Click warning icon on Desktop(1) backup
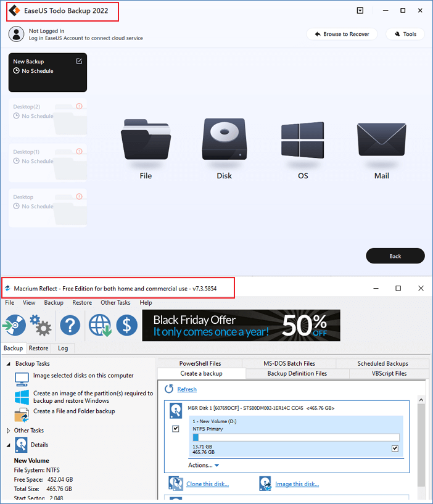 point(79,151)
